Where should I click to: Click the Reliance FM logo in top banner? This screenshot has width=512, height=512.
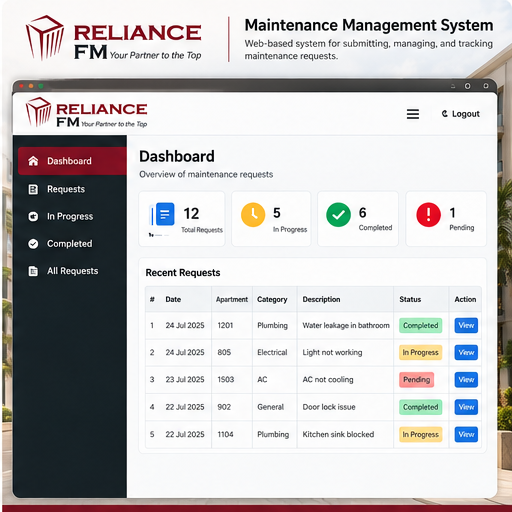[x=113, y=38]
